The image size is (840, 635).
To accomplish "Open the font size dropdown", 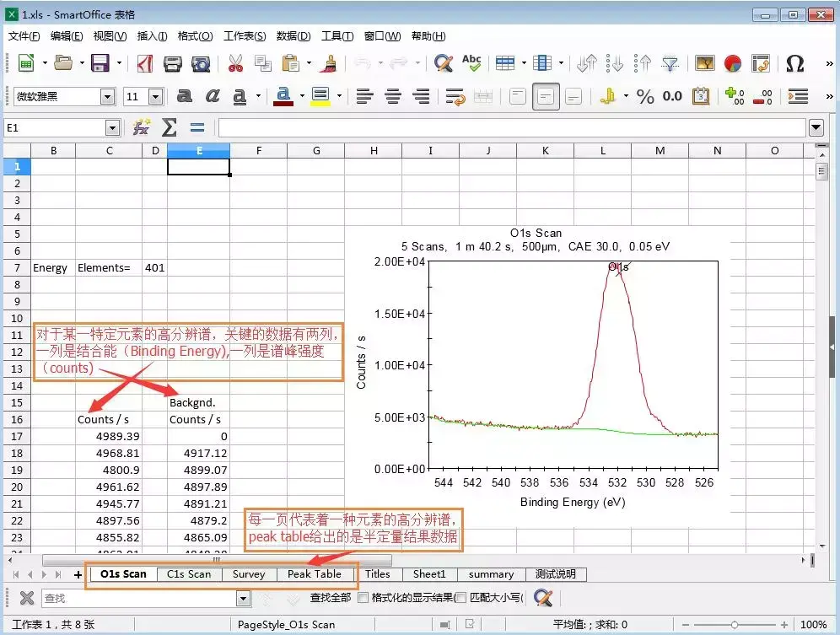I will [155, 96].
